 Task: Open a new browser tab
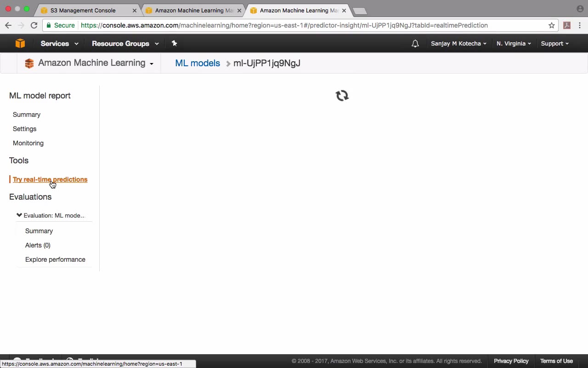click(360, 11)
